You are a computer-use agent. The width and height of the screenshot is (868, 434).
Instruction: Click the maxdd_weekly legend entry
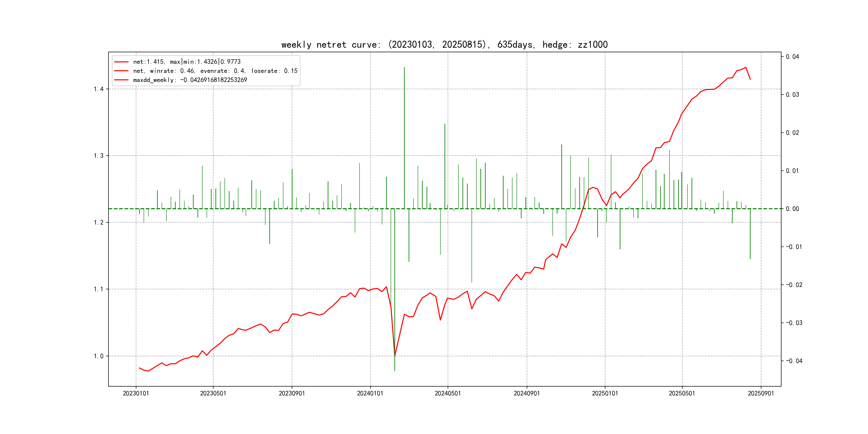[x=190, y=80]
